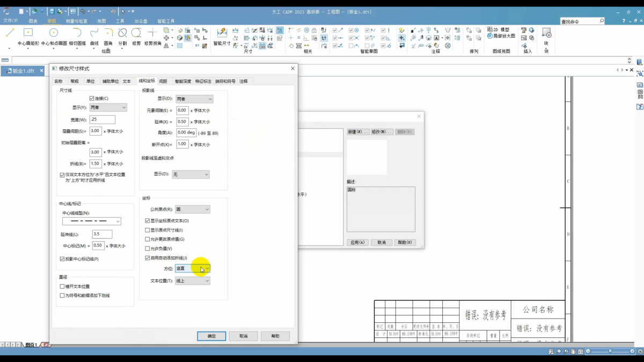Click 取消 in 修改尺寸样式 dialog

point(243,336)
